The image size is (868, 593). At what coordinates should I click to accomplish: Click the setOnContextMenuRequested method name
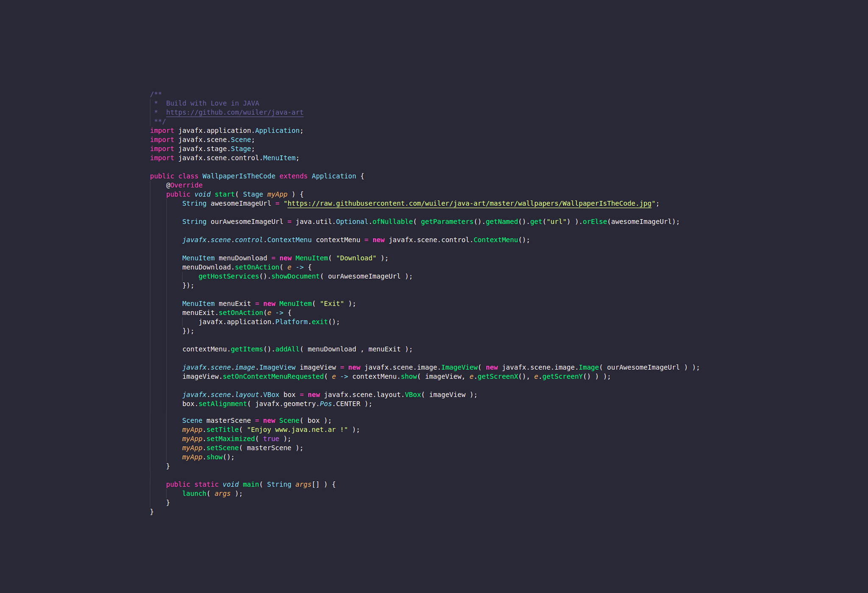click(273, 377)
